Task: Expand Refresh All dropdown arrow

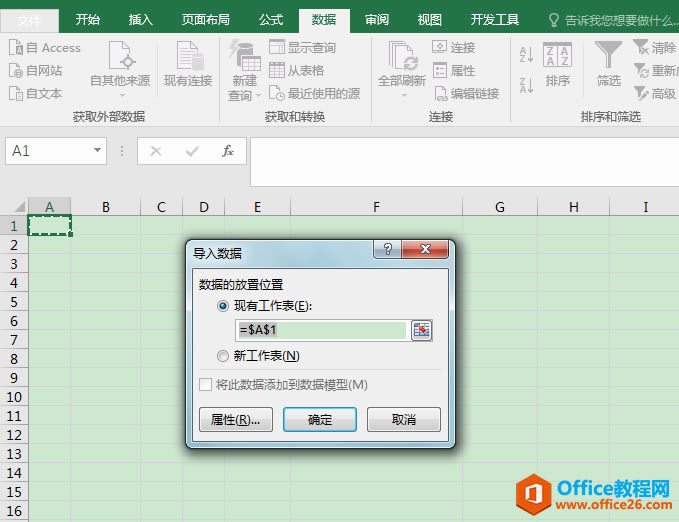Action: pos(403,95)
